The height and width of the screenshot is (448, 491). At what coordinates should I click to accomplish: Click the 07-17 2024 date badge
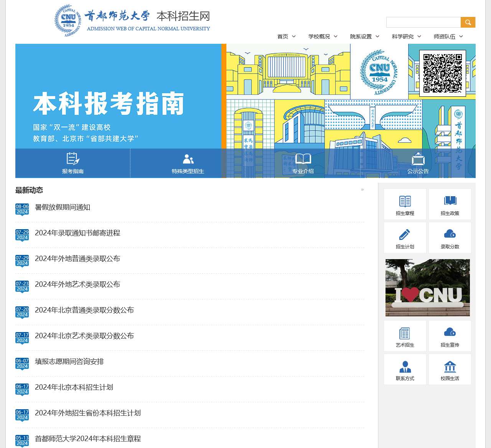[22, 338]
